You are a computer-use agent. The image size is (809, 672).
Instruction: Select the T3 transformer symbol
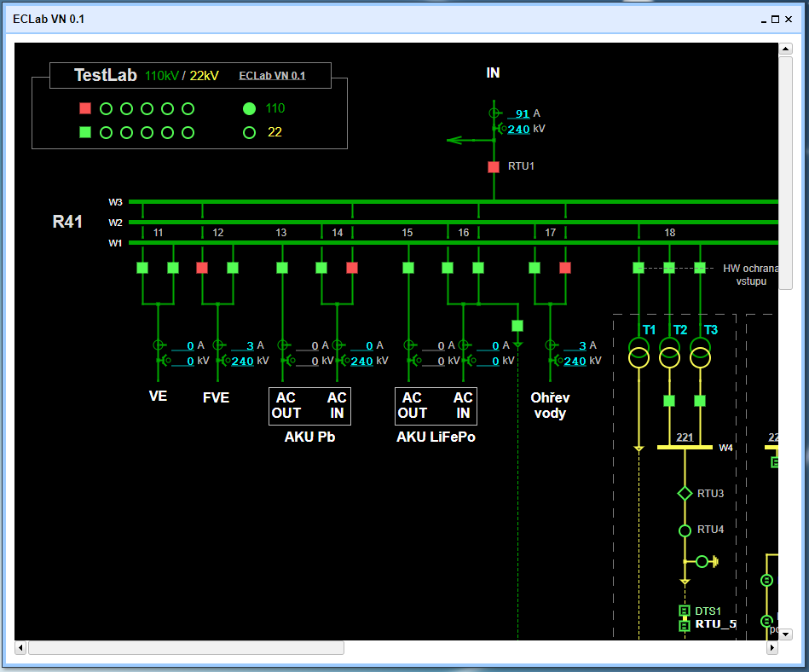click(x=700, y=352)
